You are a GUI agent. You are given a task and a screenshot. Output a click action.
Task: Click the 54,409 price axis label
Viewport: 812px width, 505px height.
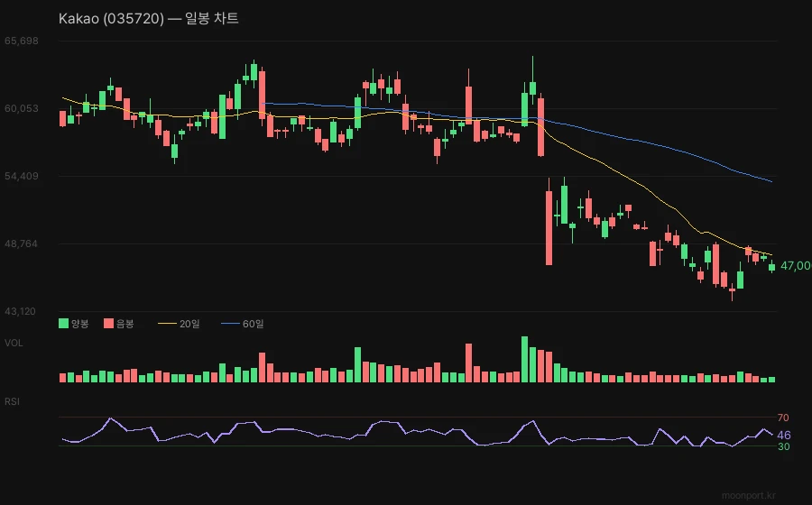coord(22,176)
